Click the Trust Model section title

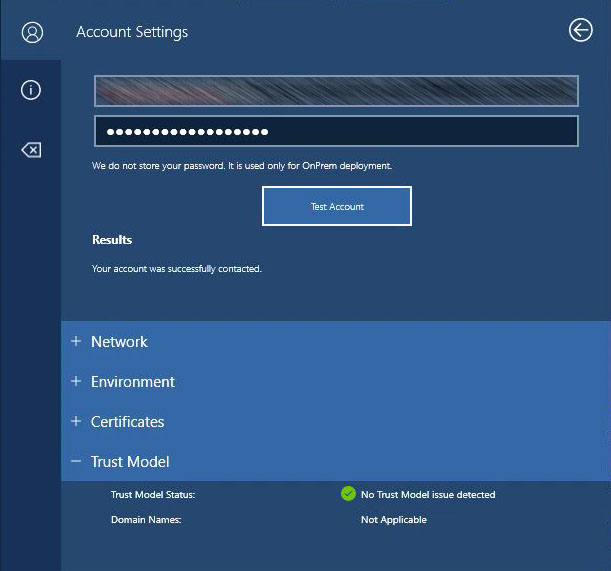click(x=130, y=462)
